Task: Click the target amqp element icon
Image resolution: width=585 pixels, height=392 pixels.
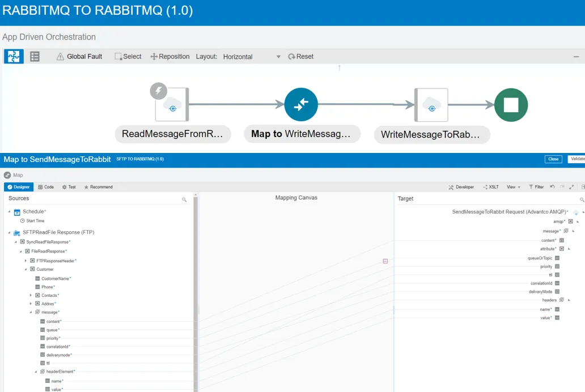Action: coord(570,221)
